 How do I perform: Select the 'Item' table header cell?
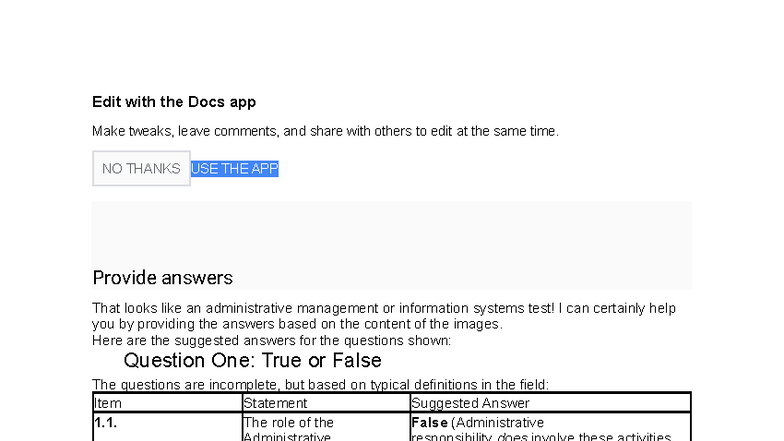pos(168,403)
